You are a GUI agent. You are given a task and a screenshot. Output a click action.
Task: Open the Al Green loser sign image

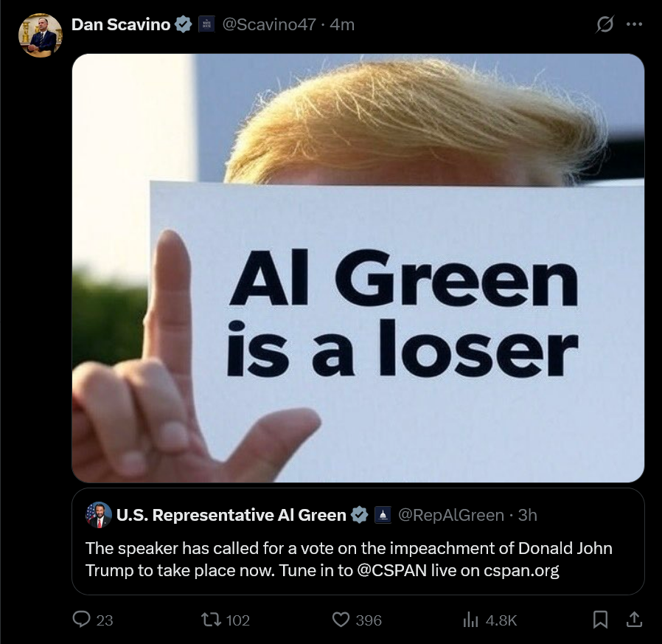[358, 268]
